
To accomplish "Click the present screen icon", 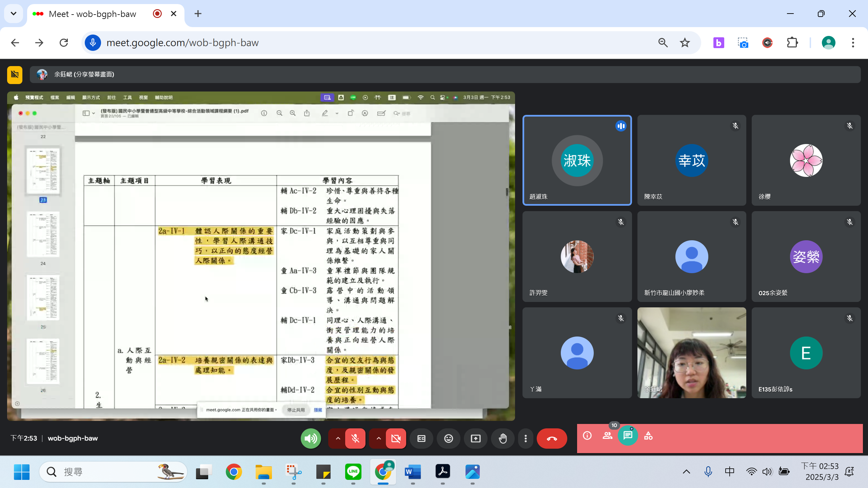I will coord(476,439).
